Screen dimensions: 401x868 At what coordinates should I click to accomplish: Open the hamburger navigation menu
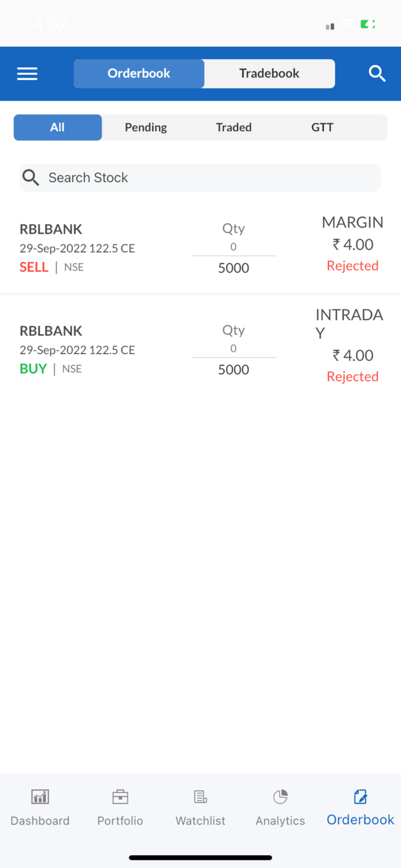[x=27, y=73]
